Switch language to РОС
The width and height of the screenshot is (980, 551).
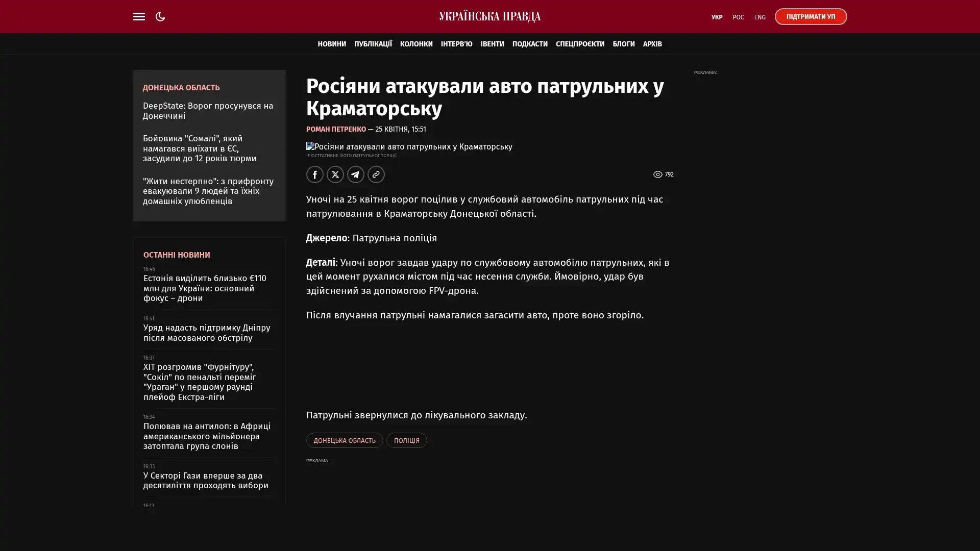coord(738,17)
